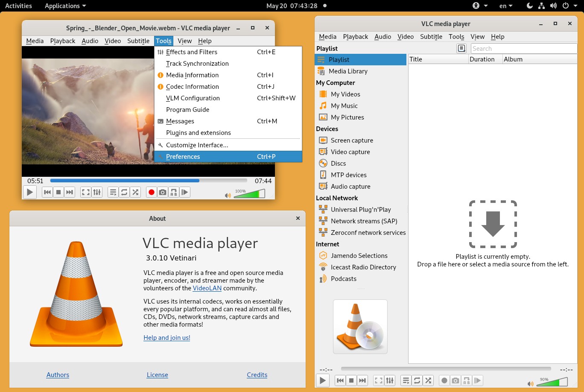This screenshot has width=584, height=392.
Task: Select the Screen capture source
Action: [x=351, y=140]
